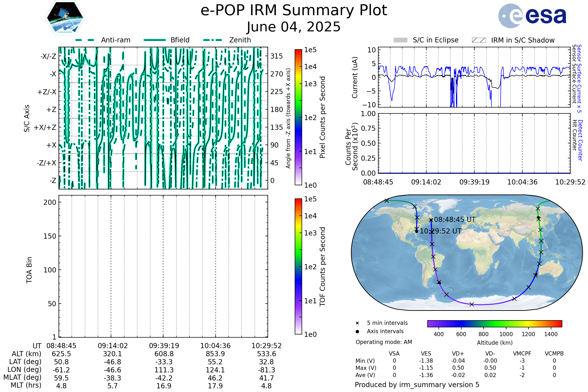Screen dimensions: 588x392
Task: Click the TOF Counts per Second colorbar
Action: 298,266
